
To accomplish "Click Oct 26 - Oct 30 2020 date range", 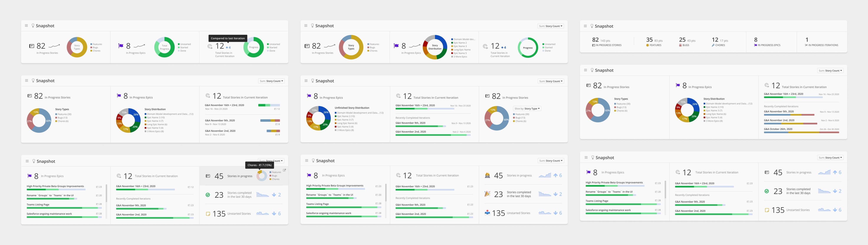I will pyautogui.click(x=829, y=129).
